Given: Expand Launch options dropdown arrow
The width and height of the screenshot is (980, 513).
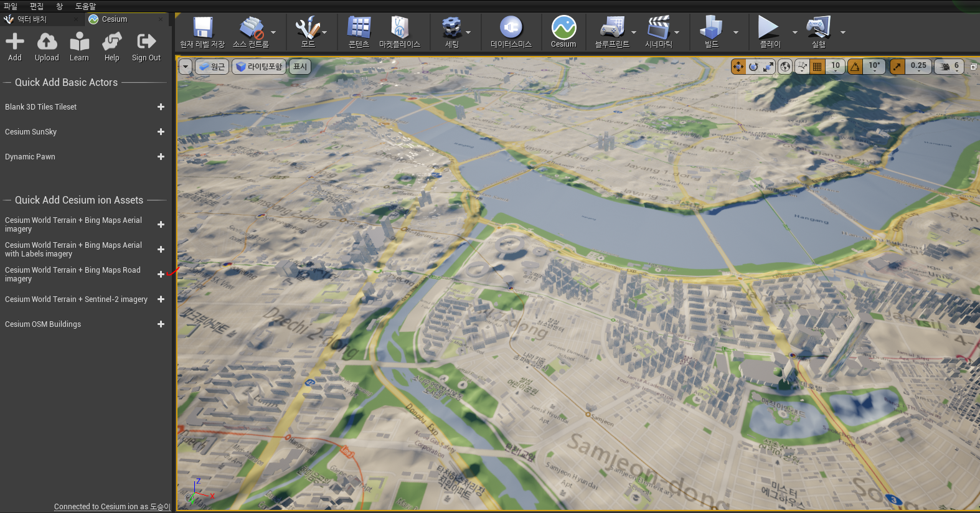Looking at the screenshot, I should [843, 32].
